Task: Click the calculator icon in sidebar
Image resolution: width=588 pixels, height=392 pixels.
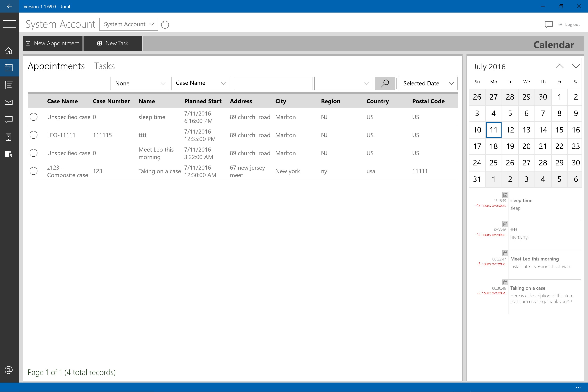Action: pyautogui.click(x=9, y=137)
